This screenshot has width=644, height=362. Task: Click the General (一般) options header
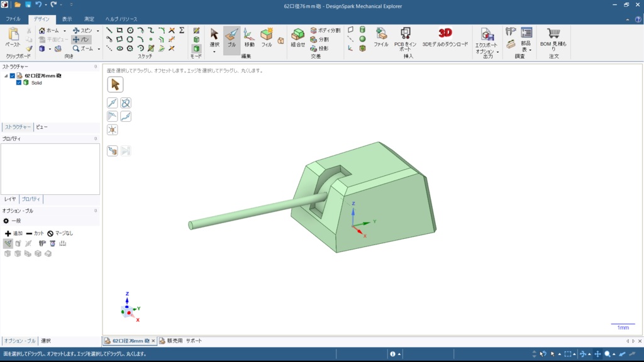click(x=12, y=221)
